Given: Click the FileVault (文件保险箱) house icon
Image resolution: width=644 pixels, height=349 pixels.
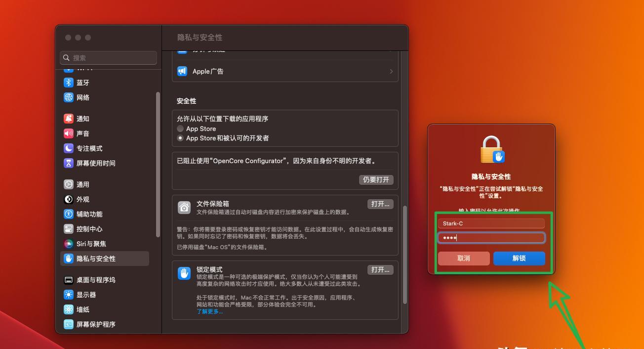Looking at the screenshot, I should point(184,207).
